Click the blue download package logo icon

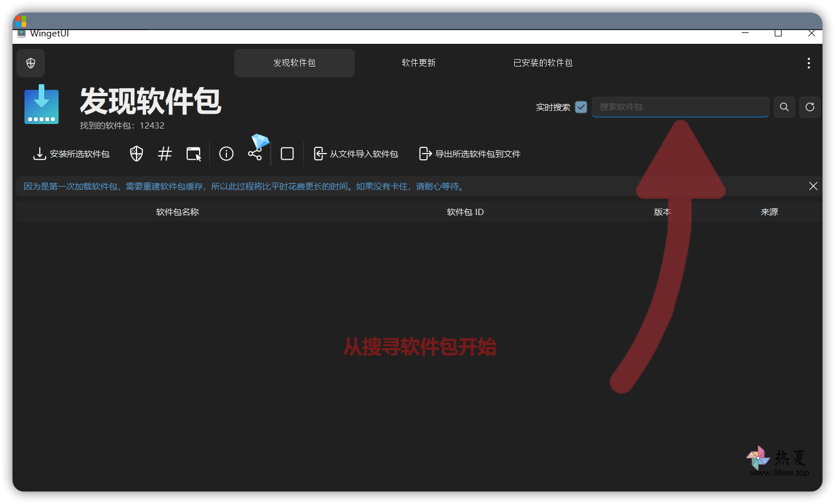[42, 105]
